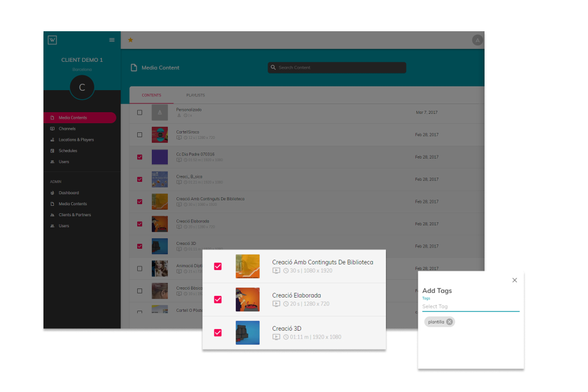Click the Select Tag input field
The height and width of the screenshot is (392, 588).
470,306
